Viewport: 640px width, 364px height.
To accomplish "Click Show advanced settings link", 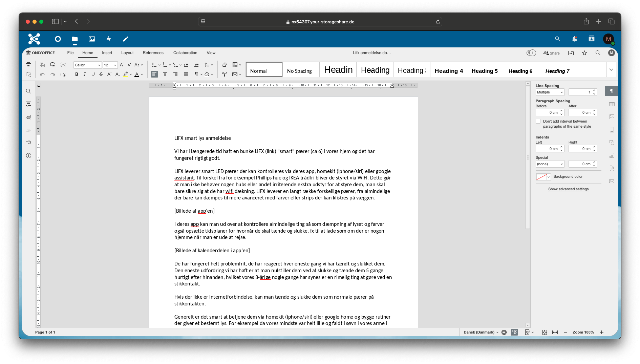I will 568,189.
